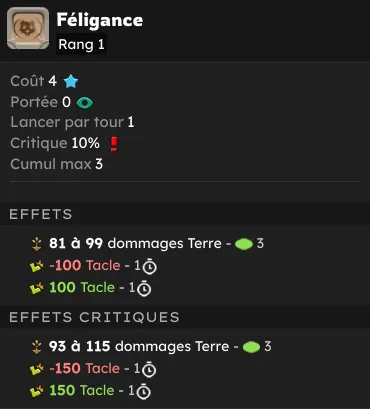Viewport: 370px width, 409px height.
Task: Click the green area oval beside 93 à 115
Action: 251,347
